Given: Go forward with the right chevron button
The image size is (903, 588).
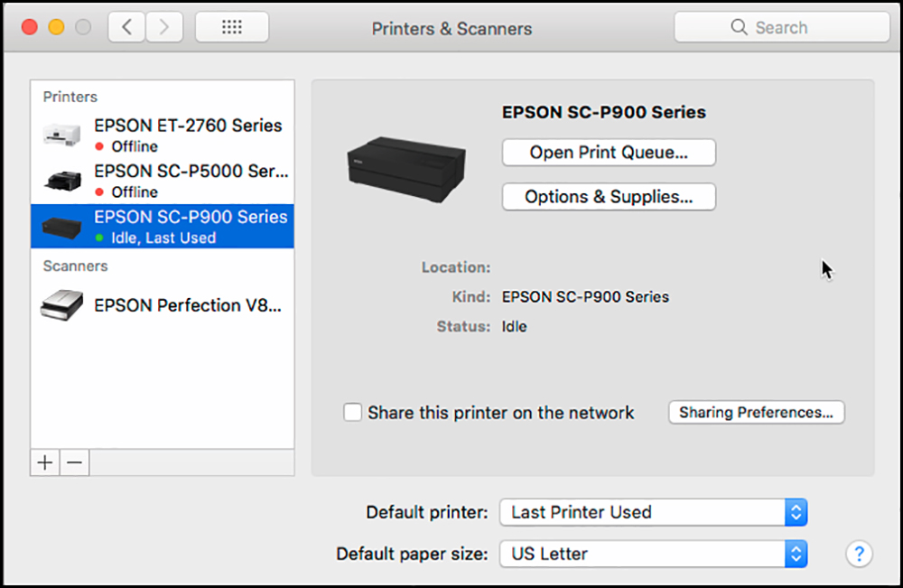Looking at the screenshot, I should [164, 27].
